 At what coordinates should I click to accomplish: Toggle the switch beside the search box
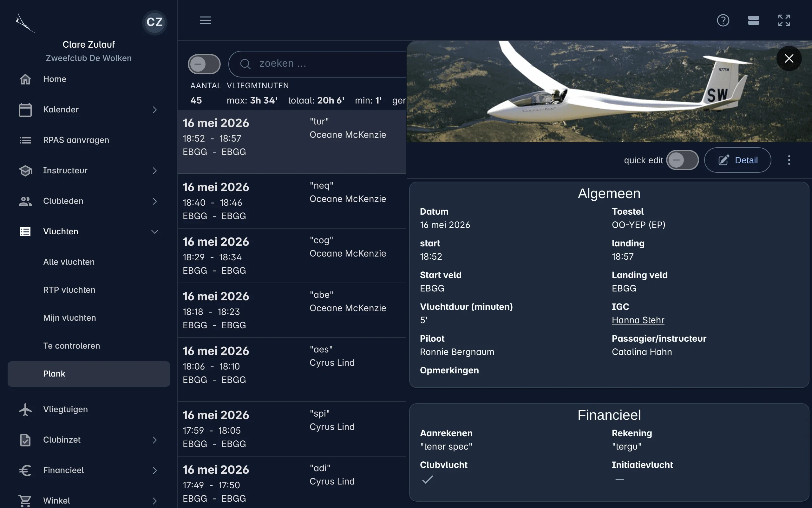[x=204, y=64]
